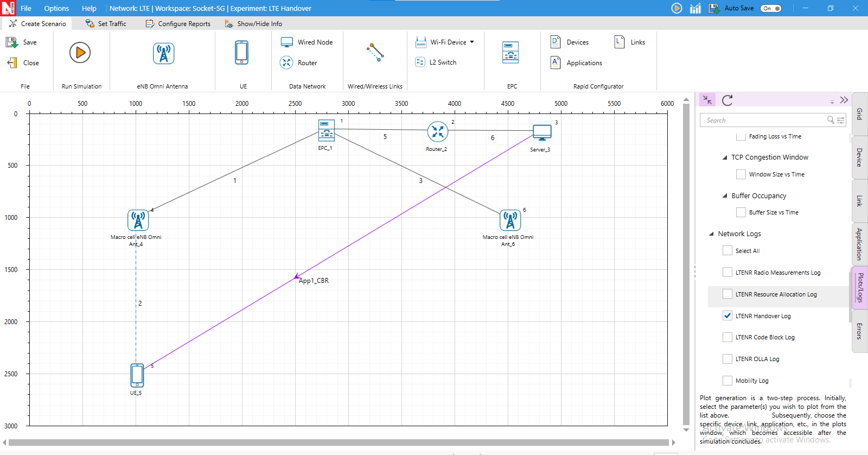This screenshot has width=868, height=455.
Task: Choose the EPC device icon in ribbon
Action: point(510,53)
